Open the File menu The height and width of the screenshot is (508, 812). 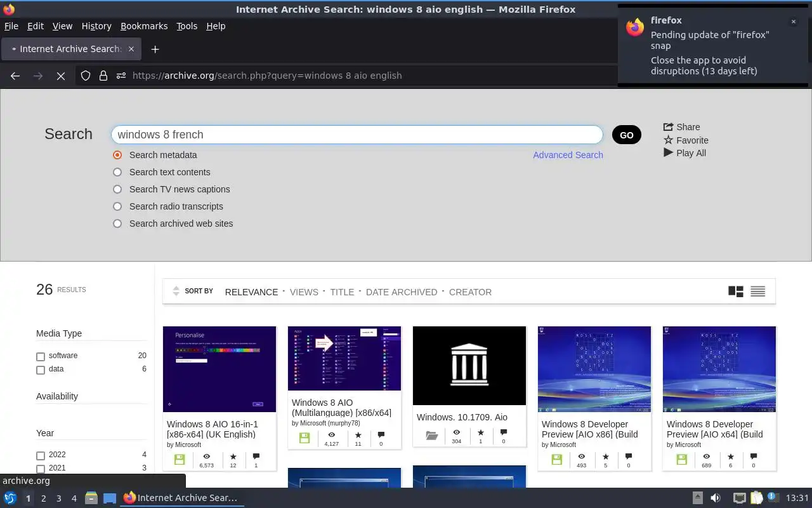[11, 26]
